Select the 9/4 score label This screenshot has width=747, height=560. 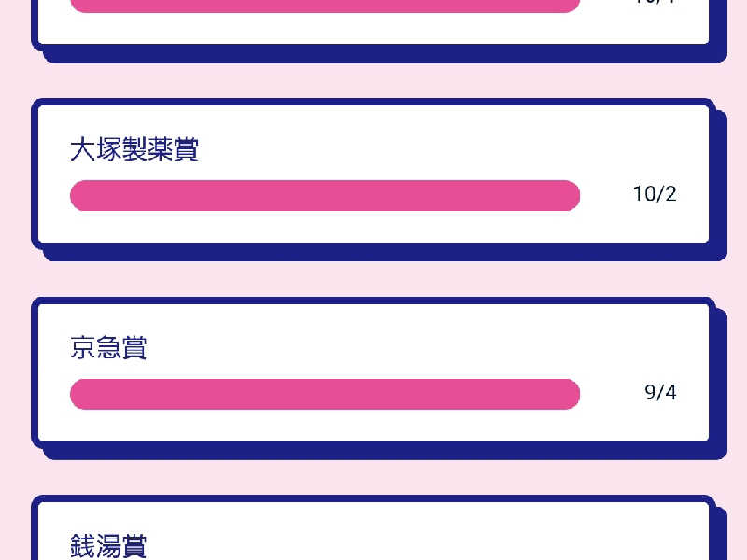660,393
